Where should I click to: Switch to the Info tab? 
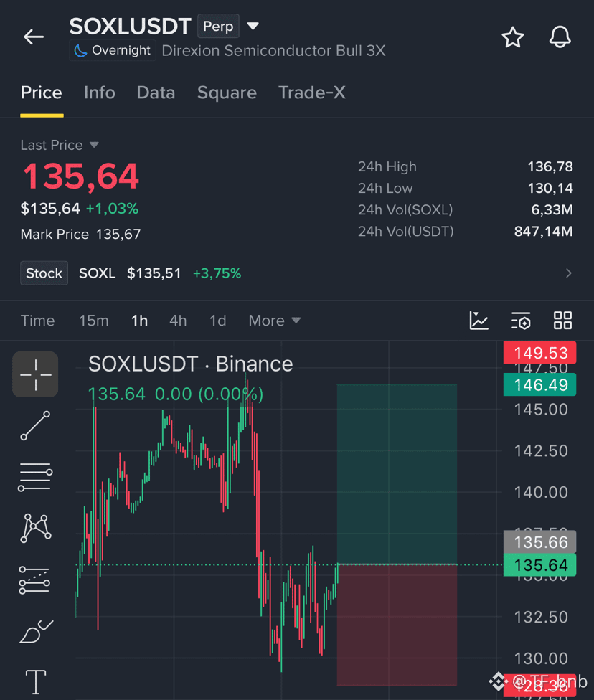[100, 93]
